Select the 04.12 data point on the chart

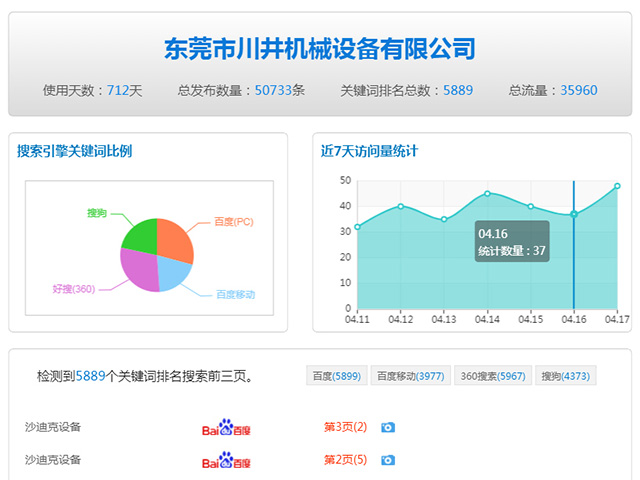(401, 206)
